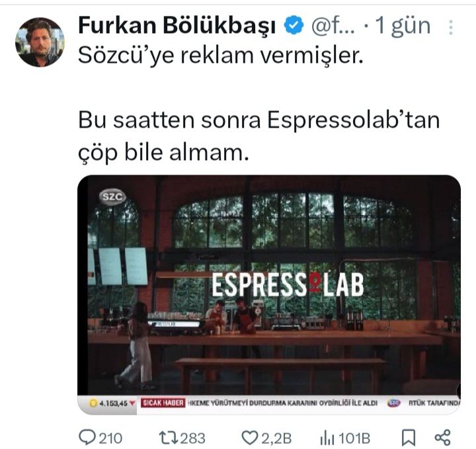Click the SICAK HABER ticker label
476x449 pixels.
pyautogui.click(x=163, y=403)
